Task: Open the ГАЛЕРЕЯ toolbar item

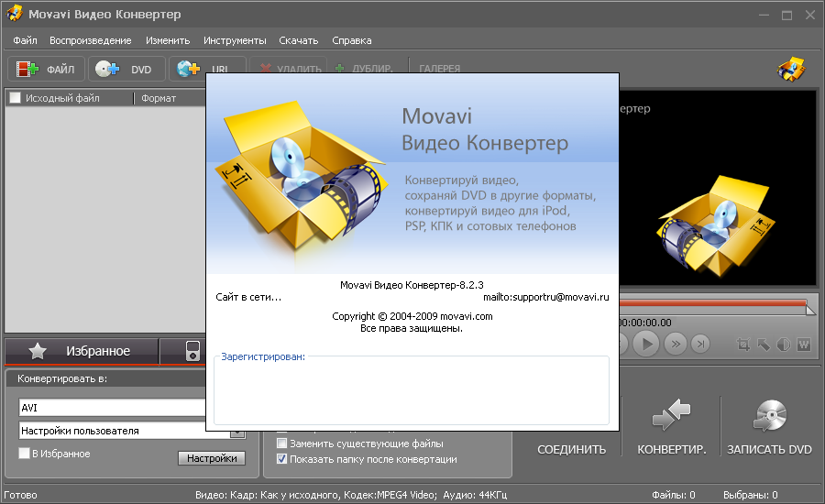Action: (x=439, y=69)
